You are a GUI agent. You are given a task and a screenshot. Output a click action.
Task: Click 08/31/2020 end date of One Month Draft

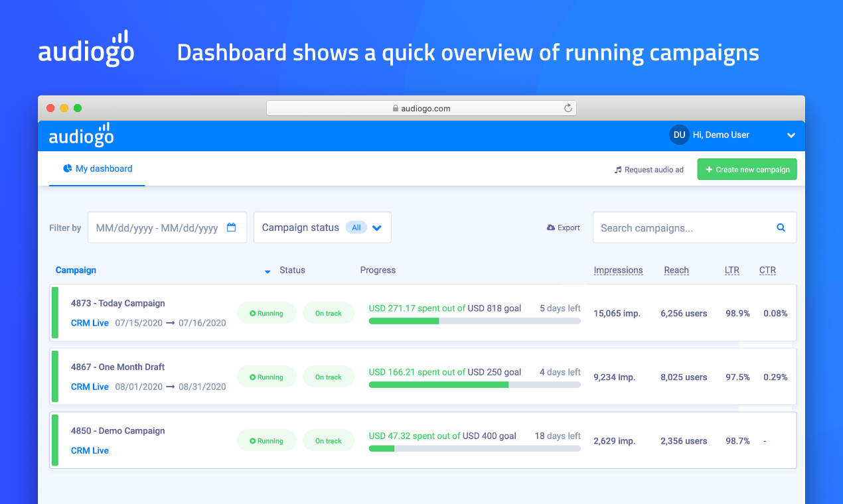pos(202,387)
